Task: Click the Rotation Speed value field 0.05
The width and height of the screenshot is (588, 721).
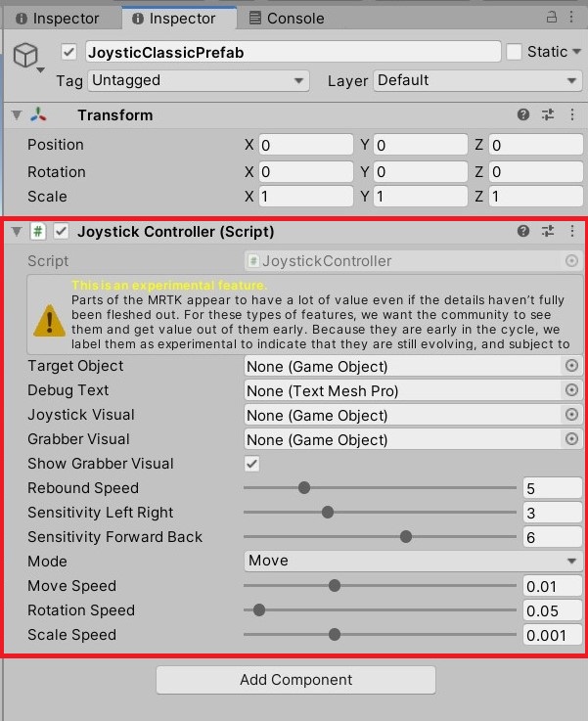Action: point(553,610)
